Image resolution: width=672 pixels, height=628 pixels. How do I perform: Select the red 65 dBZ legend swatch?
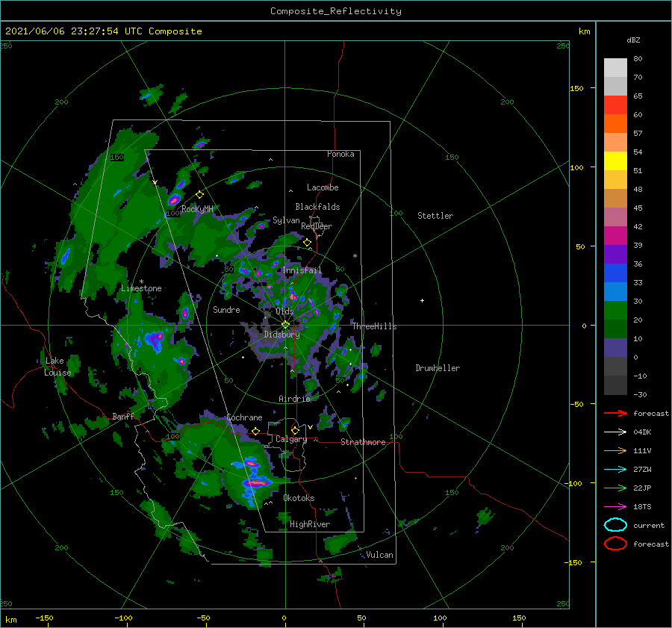[615, 105]
